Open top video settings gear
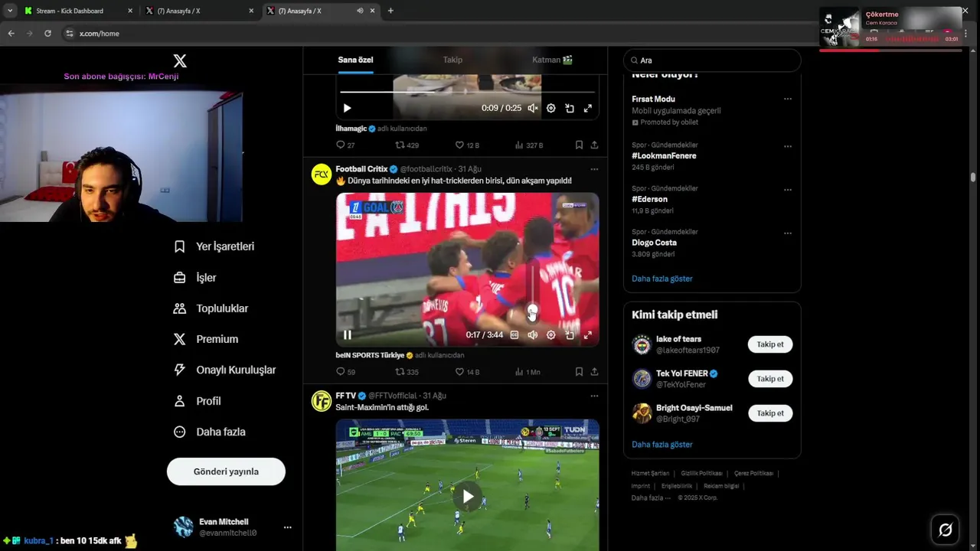This screenshot has width=980, height=551. 550,109
